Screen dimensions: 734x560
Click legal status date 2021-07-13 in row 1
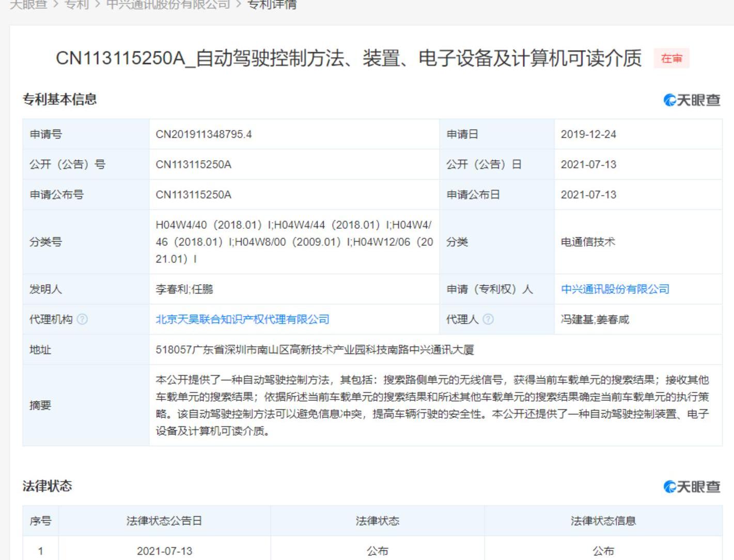164,551
